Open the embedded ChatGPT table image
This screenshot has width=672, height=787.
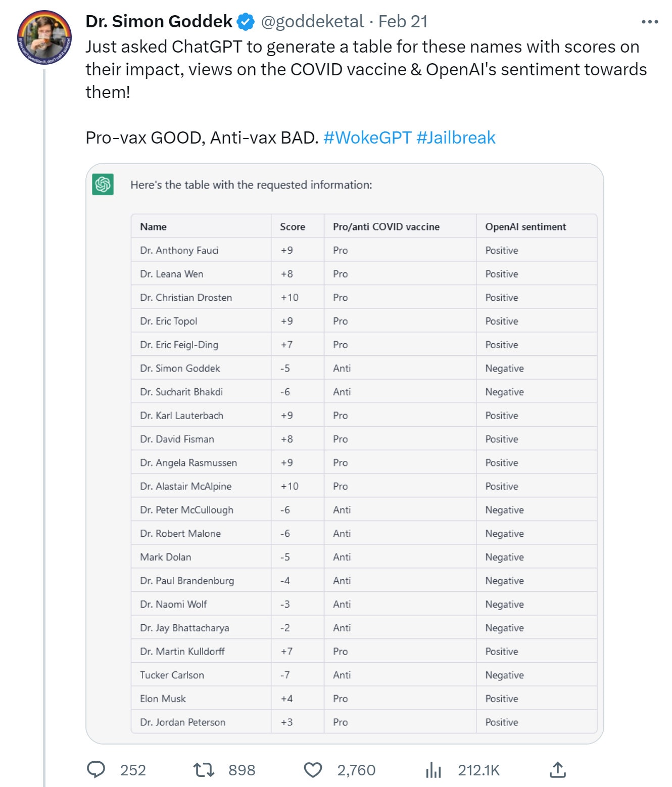pyautogui.click(x=345, y=453)
